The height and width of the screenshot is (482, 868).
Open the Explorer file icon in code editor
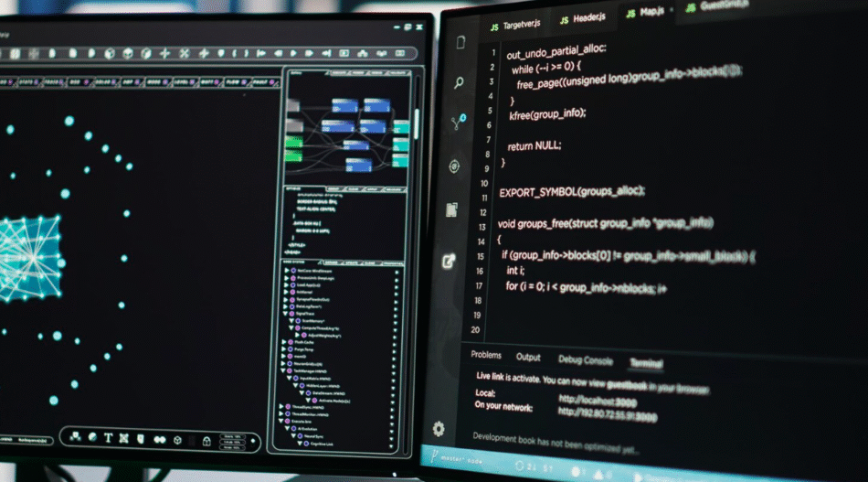tap(460, 42)
